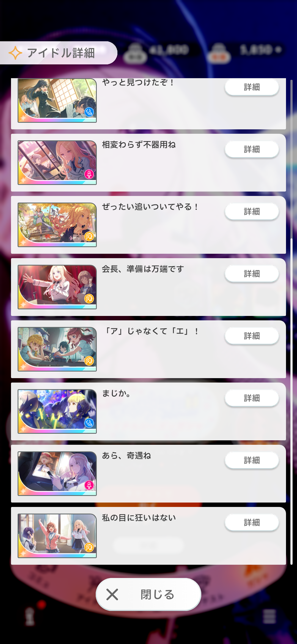Click the orange visual icon on ぜったい追いついてやる card
This screenshot has width=297, height=644.
[x=89, y=236]
